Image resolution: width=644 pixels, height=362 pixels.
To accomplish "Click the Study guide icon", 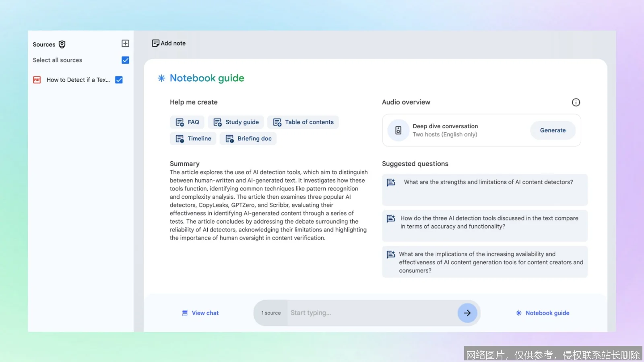I will click(x=217, y=122).
